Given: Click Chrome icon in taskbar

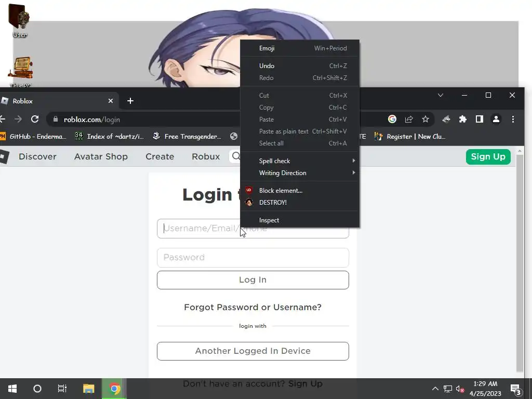Looking at the screenshot, I should tap(115, 389).
